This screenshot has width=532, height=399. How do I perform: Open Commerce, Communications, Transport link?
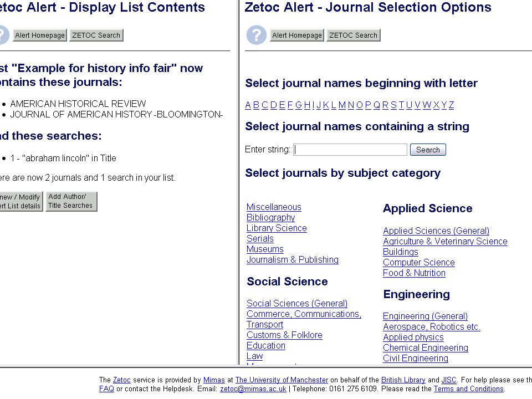click(x=304, y=319)
